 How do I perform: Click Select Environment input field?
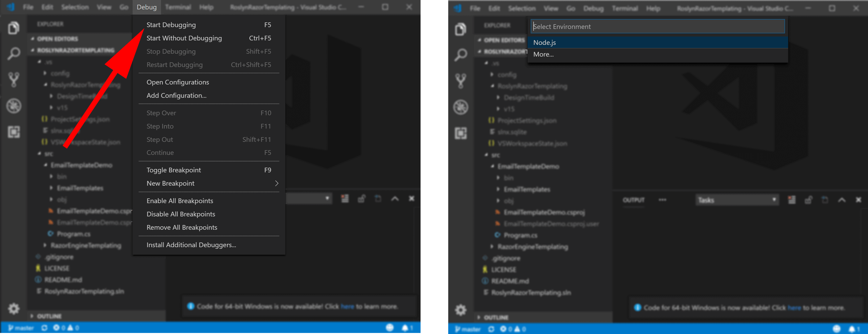click(x=658, y=26)
